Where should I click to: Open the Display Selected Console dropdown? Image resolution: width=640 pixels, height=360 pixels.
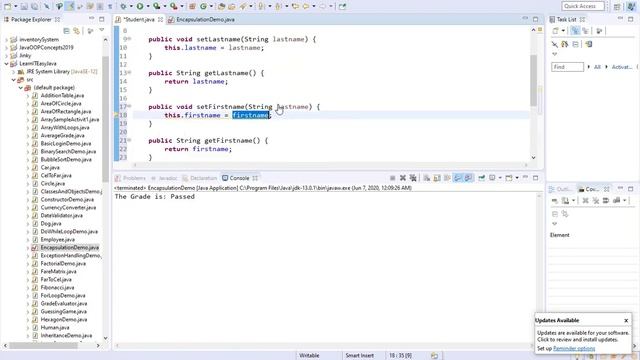[500, 178]
